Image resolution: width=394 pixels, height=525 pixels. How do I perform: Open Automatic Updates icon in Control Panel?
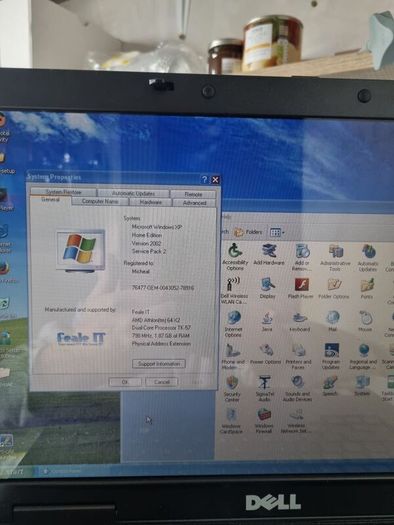(368, 257)
